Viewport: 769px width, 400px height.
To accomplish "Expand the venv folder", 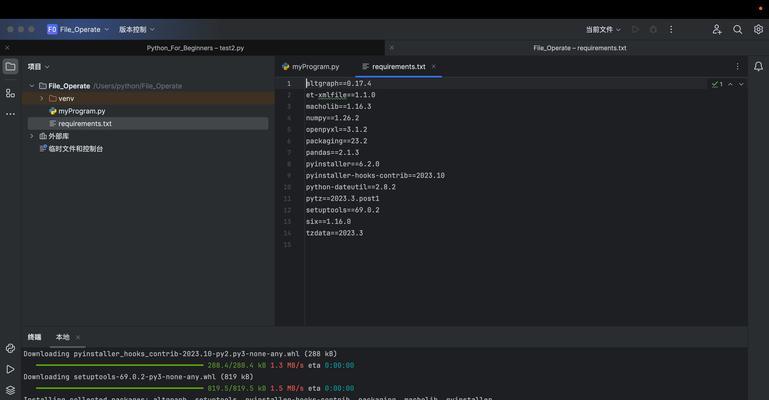I will point(42,99).
